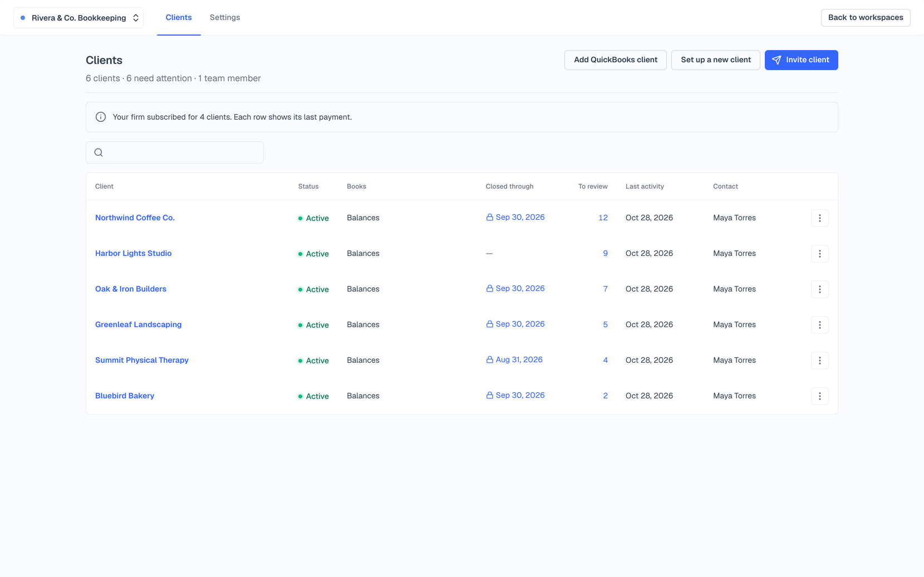Open the more options menu for Oak & Iron Builders

click(820, 289)
